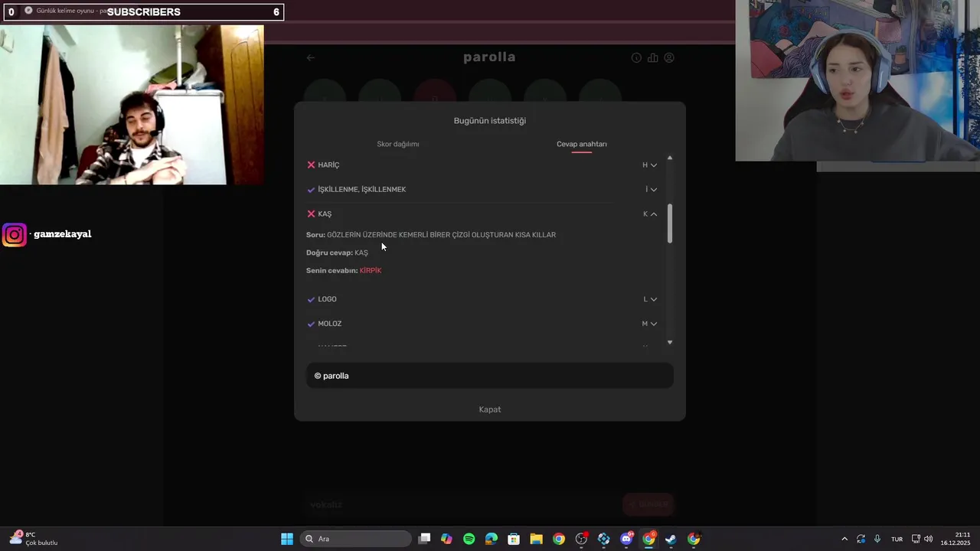Click the red X next to KAŞ
This screenshot has width=980, height=551.
[x=311, y=214]
